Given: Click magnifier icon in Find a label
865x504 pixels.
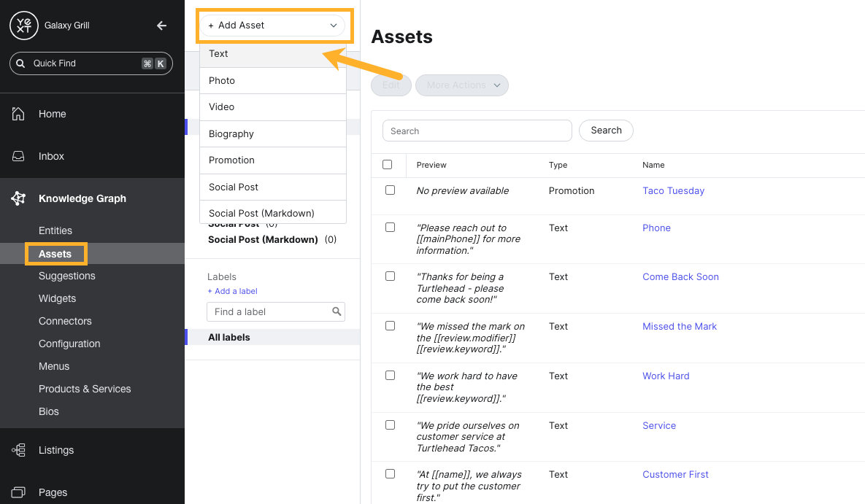Looking at the screenshot, I should click(x=337, y=311).
